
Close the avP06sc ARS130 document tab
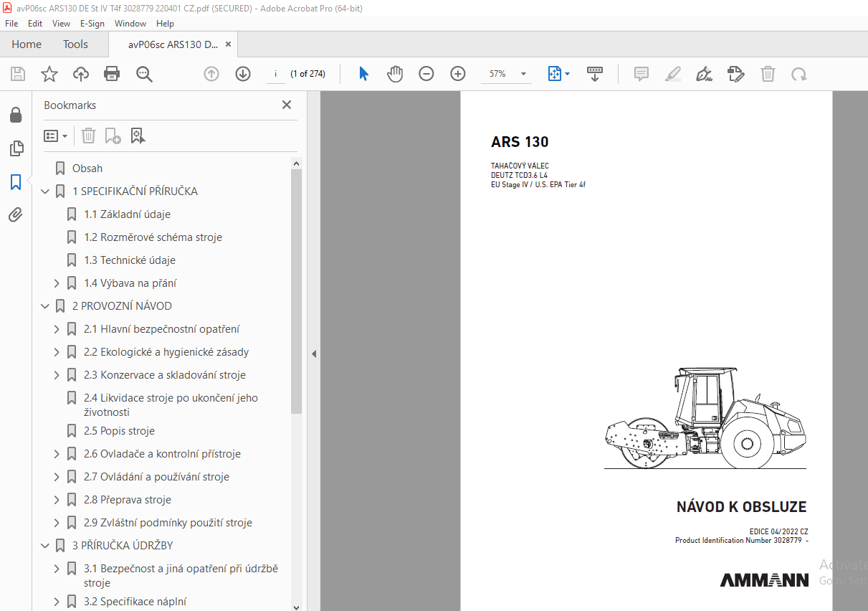pos(228,44)
